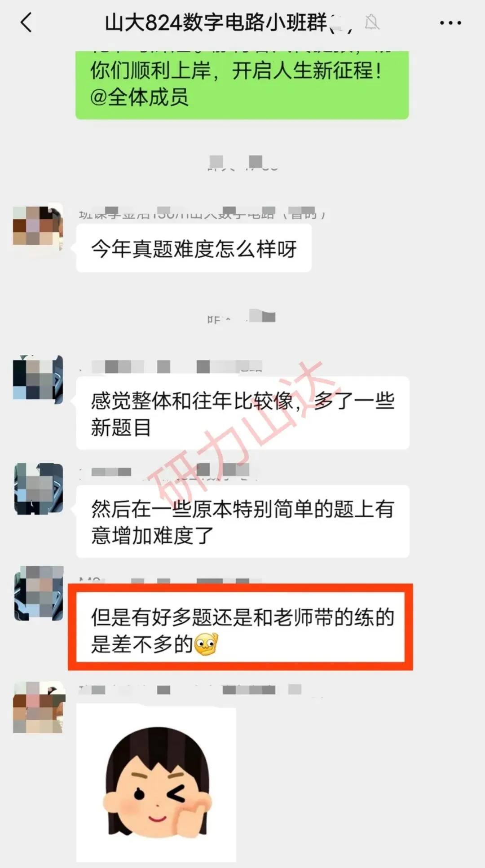The width and height of the screenshot is (485, 868).
Task: Tap avatar beside 然后在一些原本特别简单 message
Action: [x=39, y=489]
